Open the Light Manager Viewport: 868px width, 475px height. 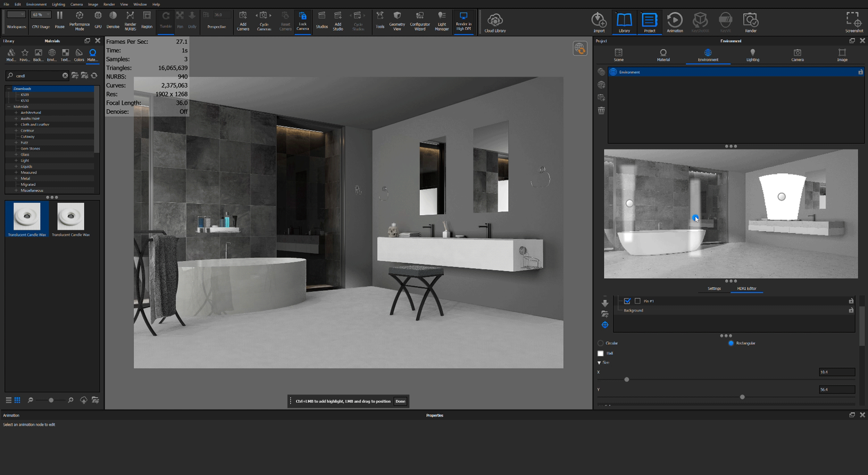coord(442,22)
